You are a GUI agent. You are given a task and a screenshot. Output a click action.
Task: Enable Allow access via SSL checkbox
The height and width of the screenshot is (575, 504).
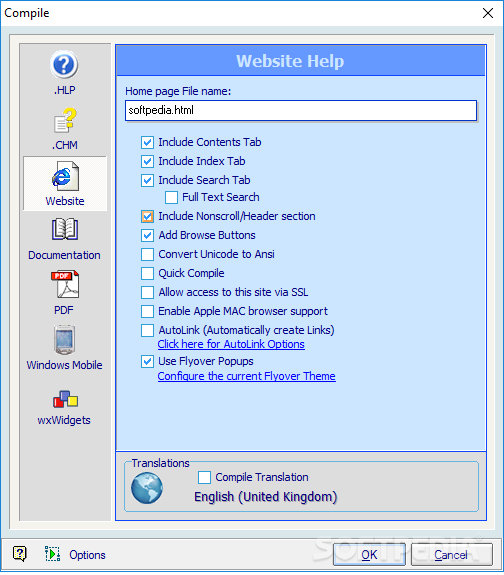[147, 293]
